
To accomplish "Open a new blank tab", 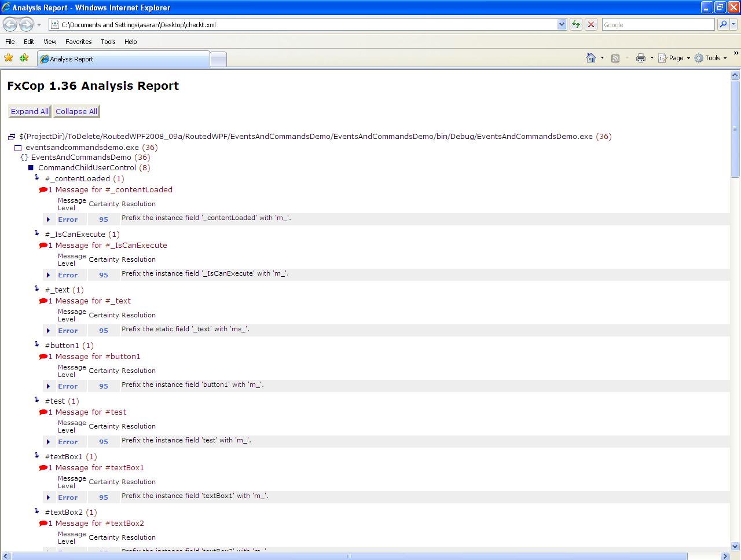I will (x=218, y=59).
